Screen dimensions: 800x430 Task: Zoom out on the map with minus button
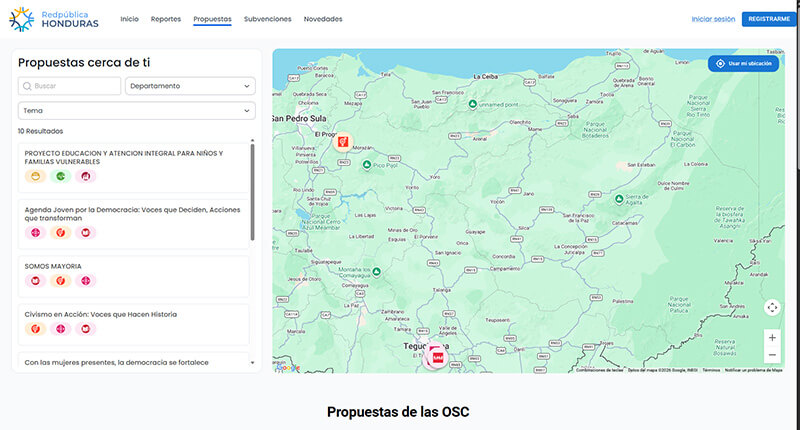click(772, 355)
